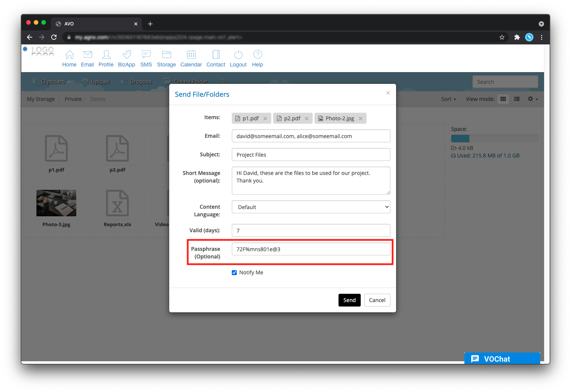This screenshot has width=571, height=392.
Task: Cancel the Send File/Folders dialog
Action: pyautogui.click(x=377, y=300)
